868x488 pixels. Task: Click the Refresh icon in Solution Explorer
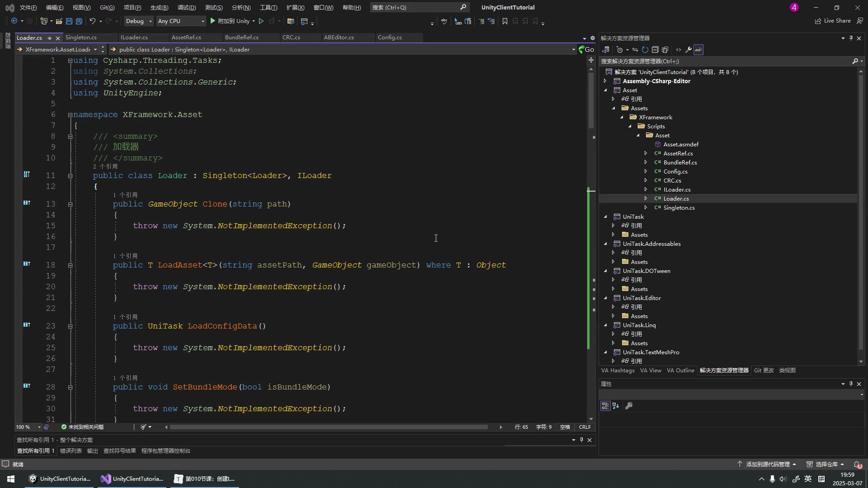(x=645, y=50)
